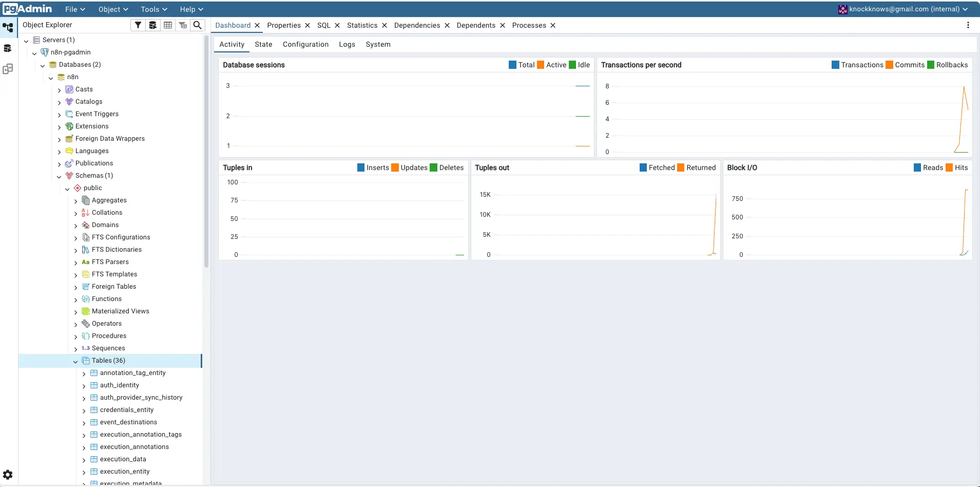Switch to the Configuration sub-tab
This screenshot has width=980, height=487.
305,44
